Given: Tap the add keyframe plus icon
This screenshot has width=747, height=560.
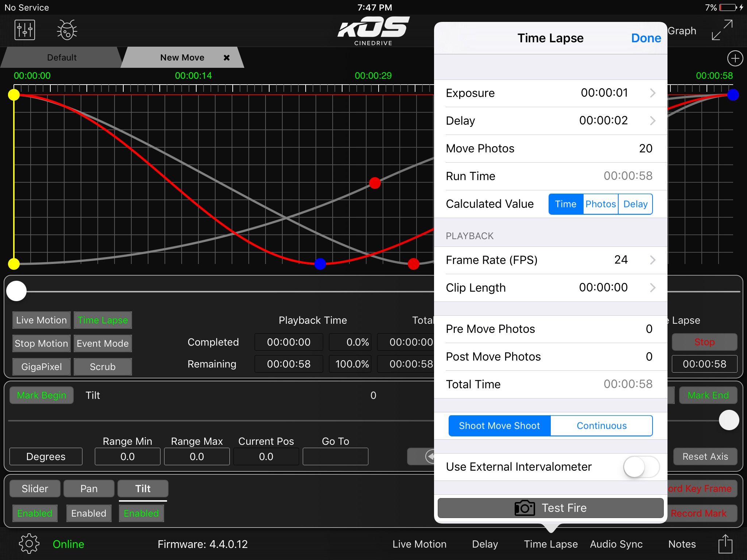Looking at the screenshot, I should 735,58.
